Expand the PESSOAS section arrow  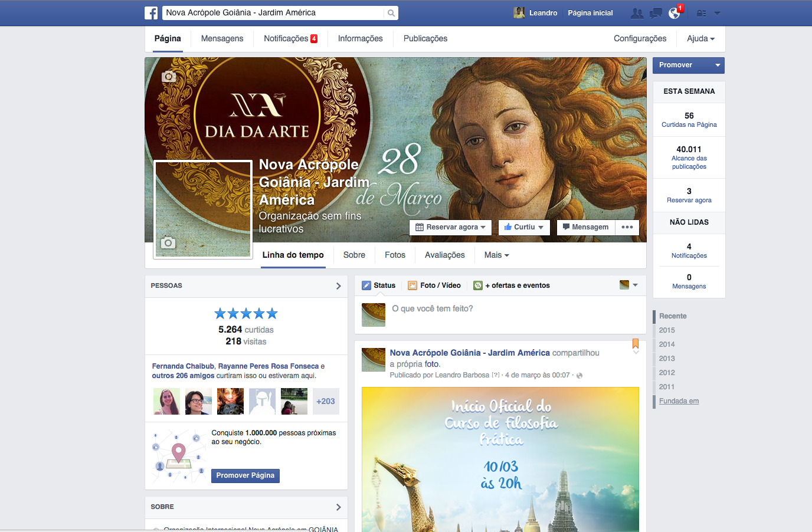[x=338, y=286]
